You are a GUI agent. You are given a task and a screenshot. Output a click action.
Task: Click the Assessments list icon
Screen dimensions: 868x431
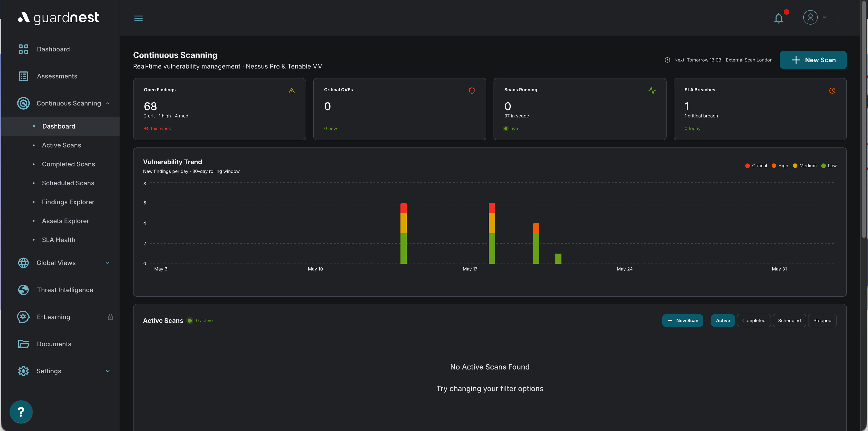click(x=23, y=76)
